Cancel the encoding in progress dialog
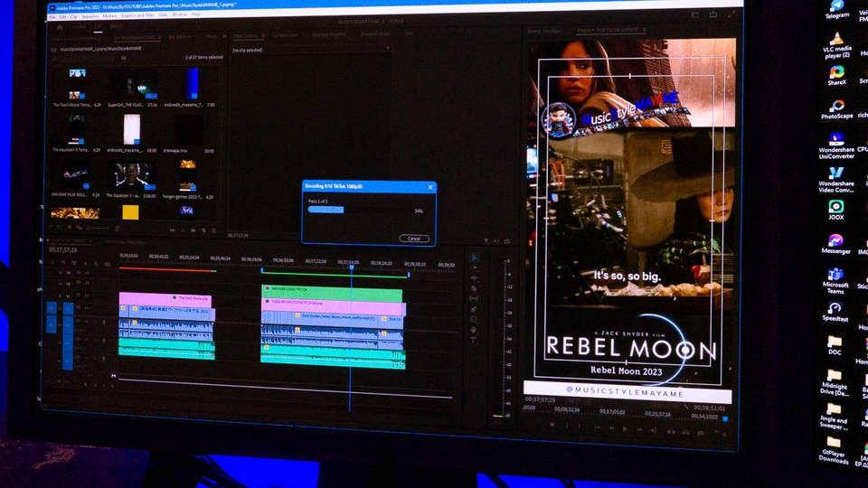 [414, 239]
